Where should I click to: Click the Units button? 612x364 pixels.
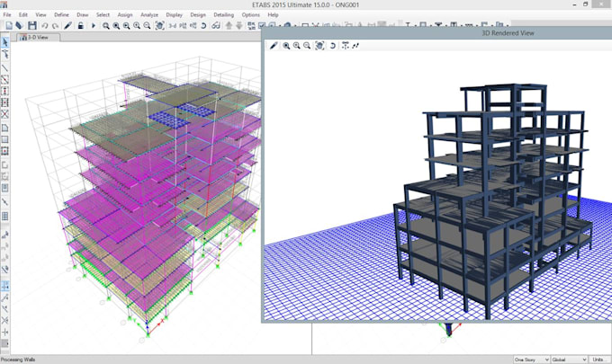(598, 359)
